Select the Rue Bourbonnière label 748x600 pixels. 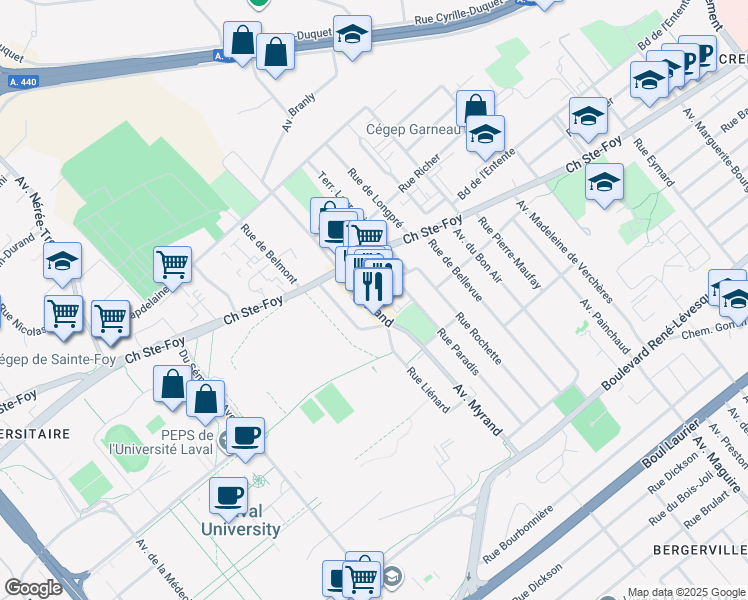[518, 534]
